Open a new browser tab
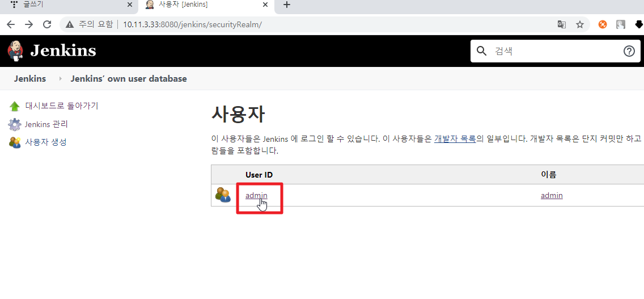 [x=287, y=5]
